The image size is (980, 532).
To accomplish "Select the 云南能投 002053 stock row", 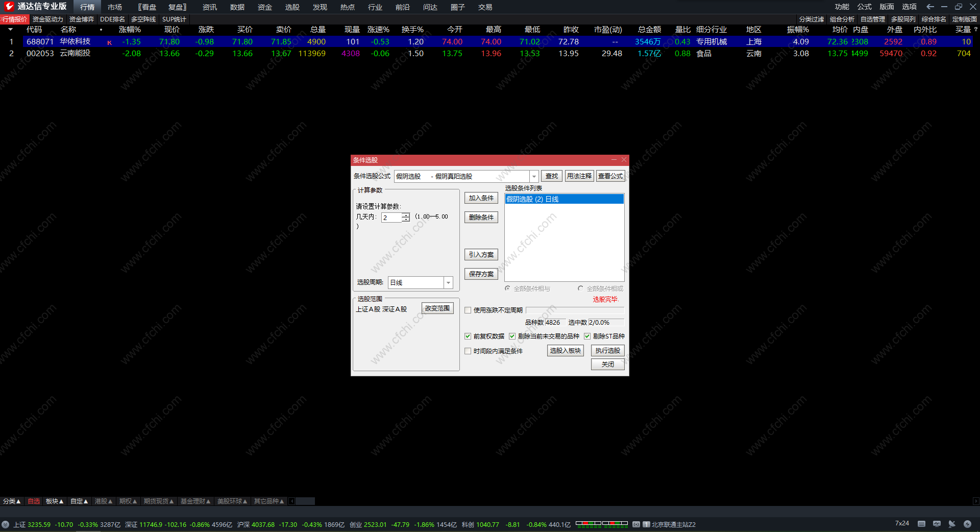I will [490, 53].
